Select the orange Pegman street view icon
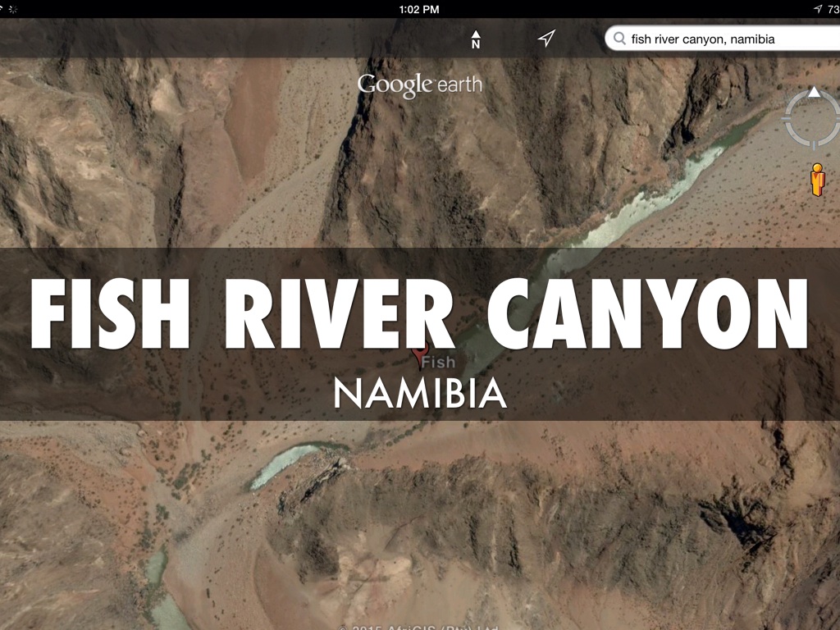This screenshot has width=840, height=630. pos(817,180)
